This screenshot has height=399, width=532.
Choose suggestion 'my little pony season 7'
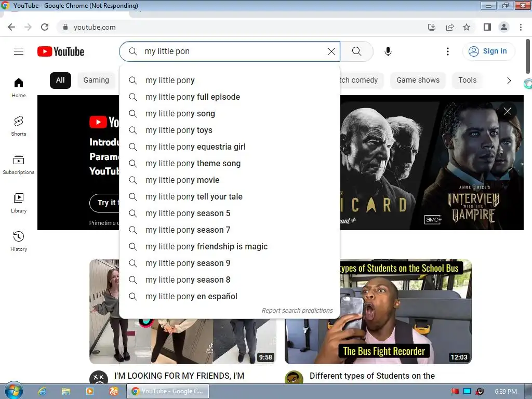tap(230, 230)
